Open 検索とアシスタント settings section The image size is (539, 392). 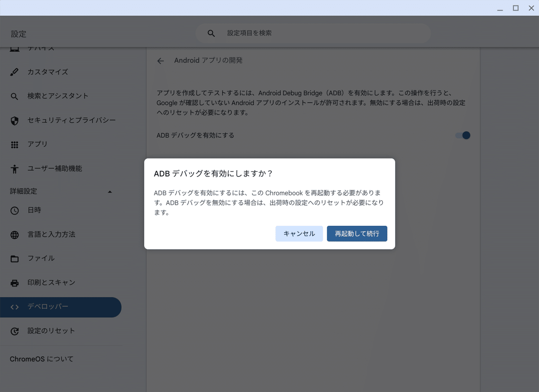pyautogui.click(x=61, y=96)
